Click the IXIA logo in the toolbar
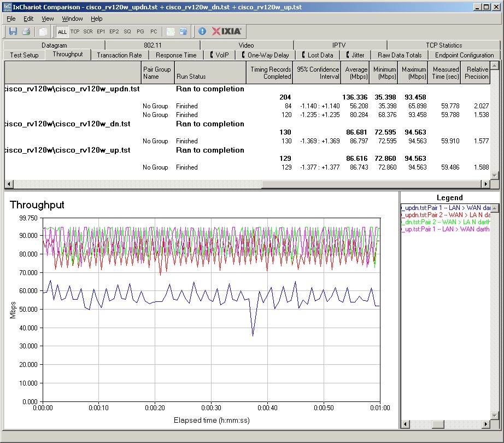The image size is (504, 443). tap(227, 31)
